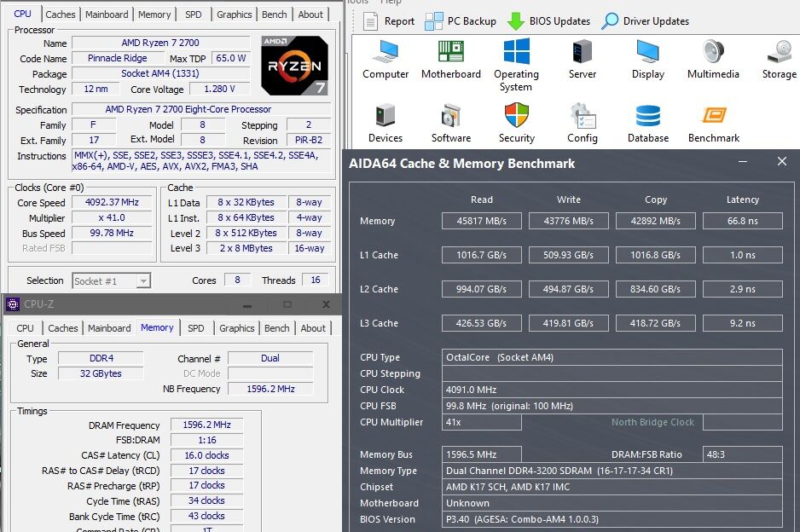Screen dimensions: 800x532
Task: Switch to Mainboard tab in lower CPU-Z window
Action: (109, 328)
